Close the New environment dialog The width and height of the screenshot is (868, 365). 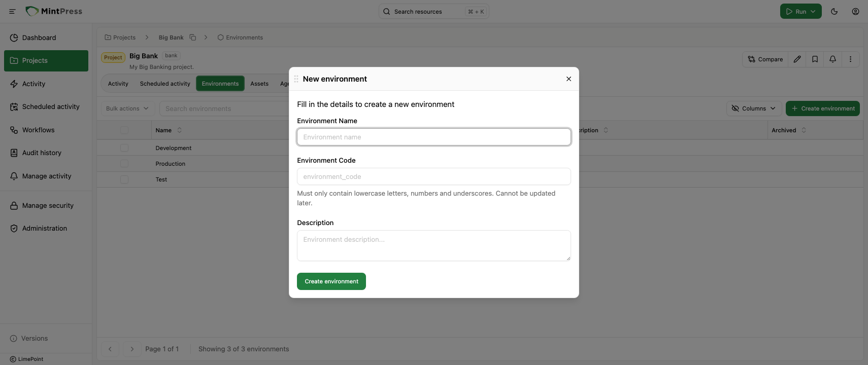click(x=569, y=79)
